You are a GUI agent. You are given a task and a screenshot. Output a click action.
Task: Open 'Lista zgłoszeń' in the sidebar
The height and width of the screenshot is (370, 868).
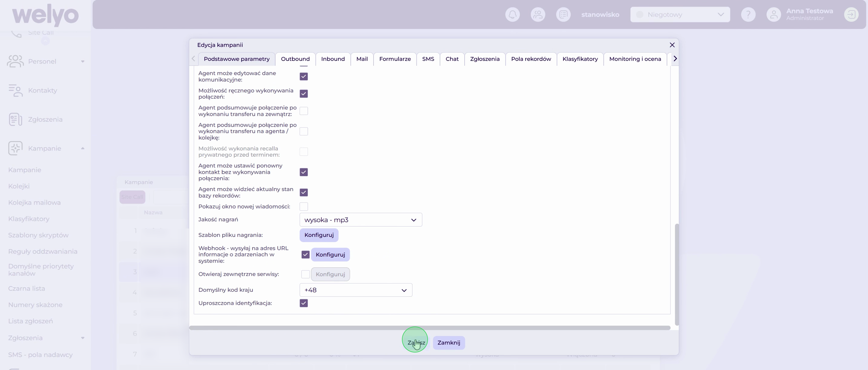coord(30,321)
